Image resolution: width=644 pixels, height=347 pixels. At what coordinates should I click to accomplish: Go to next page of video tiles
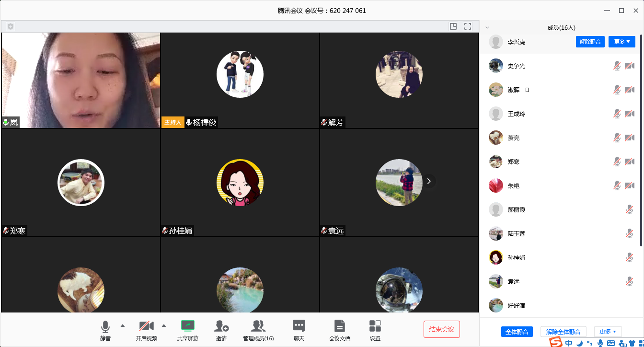(x=429, y=181)
